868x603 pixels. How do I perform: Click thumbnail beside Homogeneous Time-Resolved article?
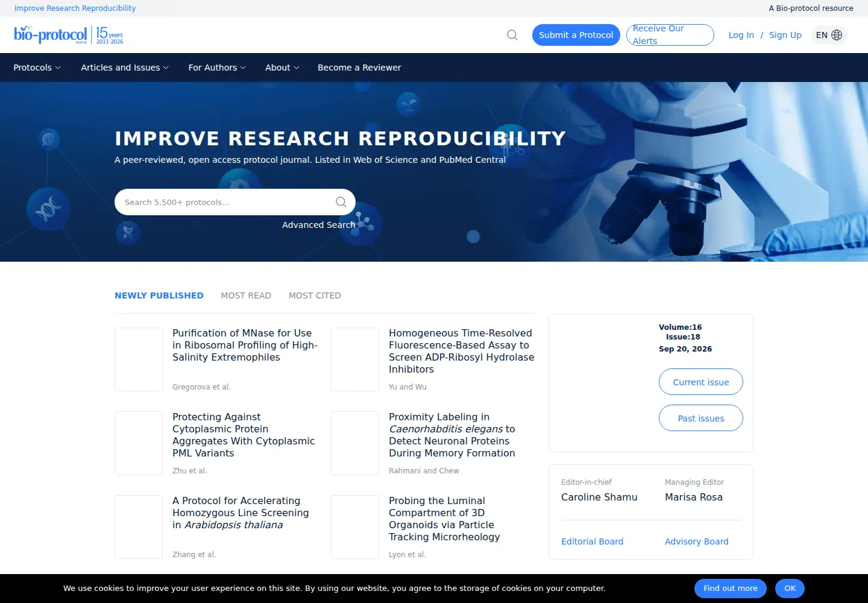tap(355, 359)
